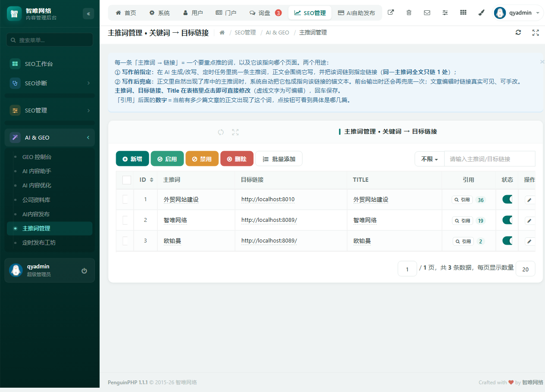
Task: Click the panel expand icon in table header
Action: (235, 132)
